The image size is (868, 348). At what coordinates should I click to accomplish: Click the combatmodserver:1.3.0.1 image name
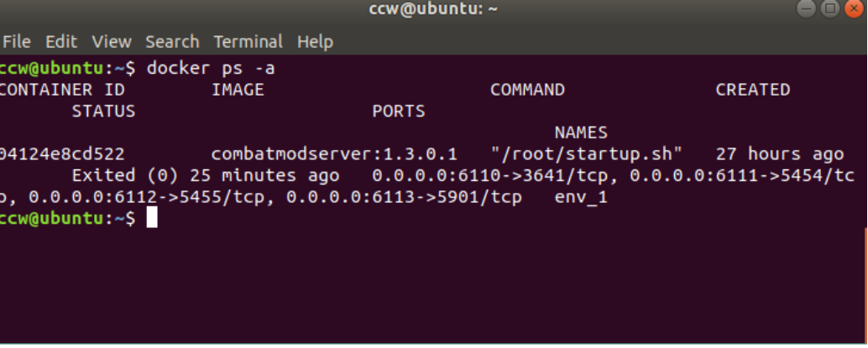334,153
